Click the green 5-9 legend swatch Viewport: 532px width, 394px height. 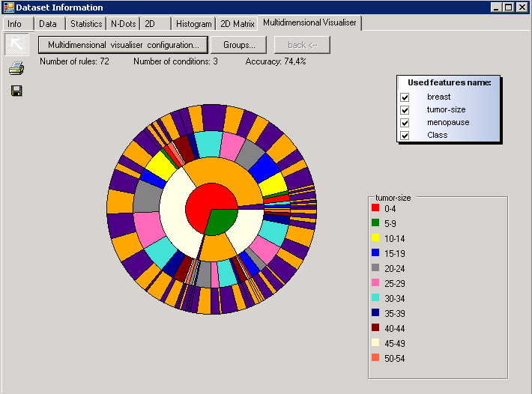[375, 222]
